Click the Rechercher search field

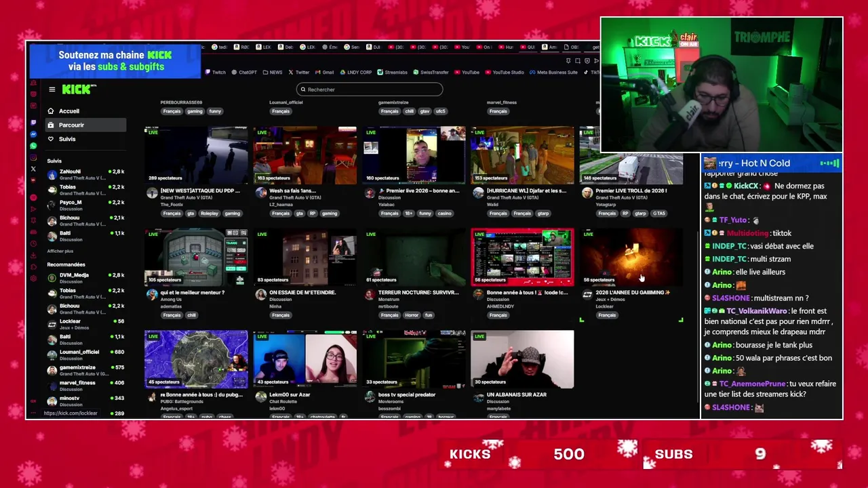pyautogui.click(x=370, y=89)
